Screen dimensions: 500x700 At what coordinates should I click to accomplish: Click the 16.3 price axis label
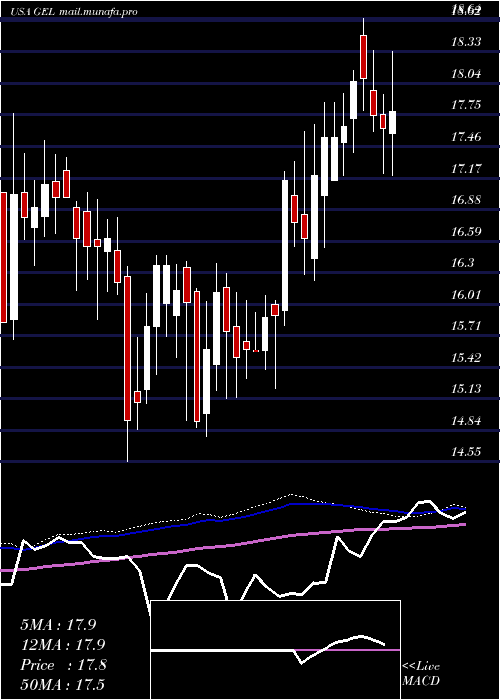[x=462, y=262]
